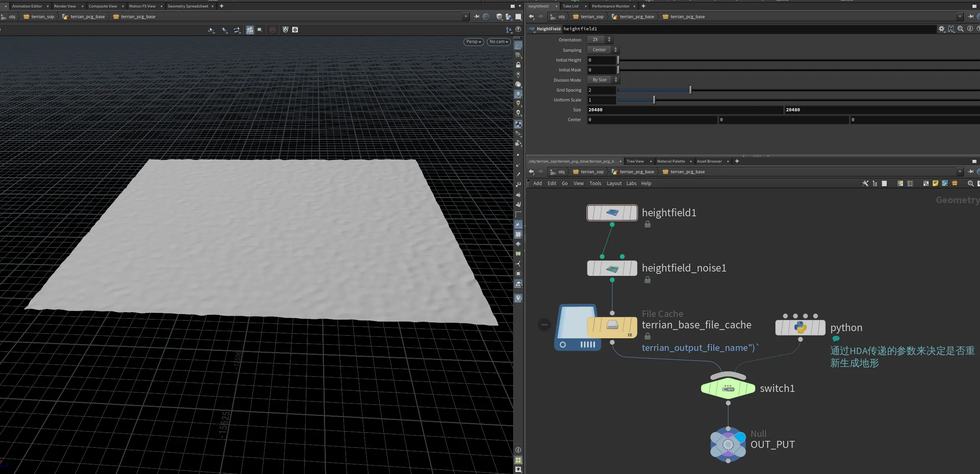The height and width of the screenshot is (474, 980).
Task: Click the Grid Spacing slider handle
Action: [x=690, y=90]
